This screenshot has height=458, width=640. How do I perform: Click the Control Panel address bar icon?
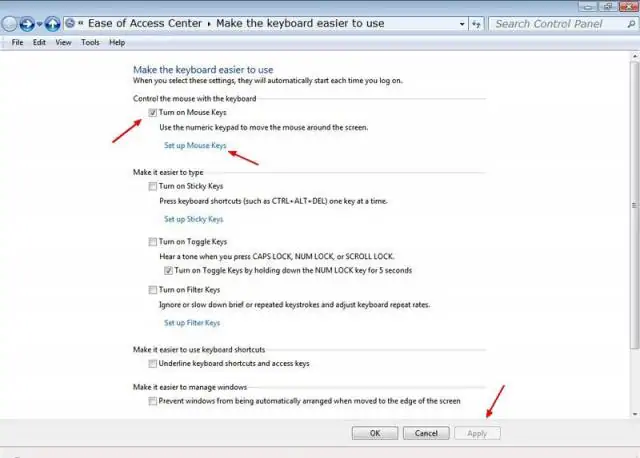[x=70, y=23]
